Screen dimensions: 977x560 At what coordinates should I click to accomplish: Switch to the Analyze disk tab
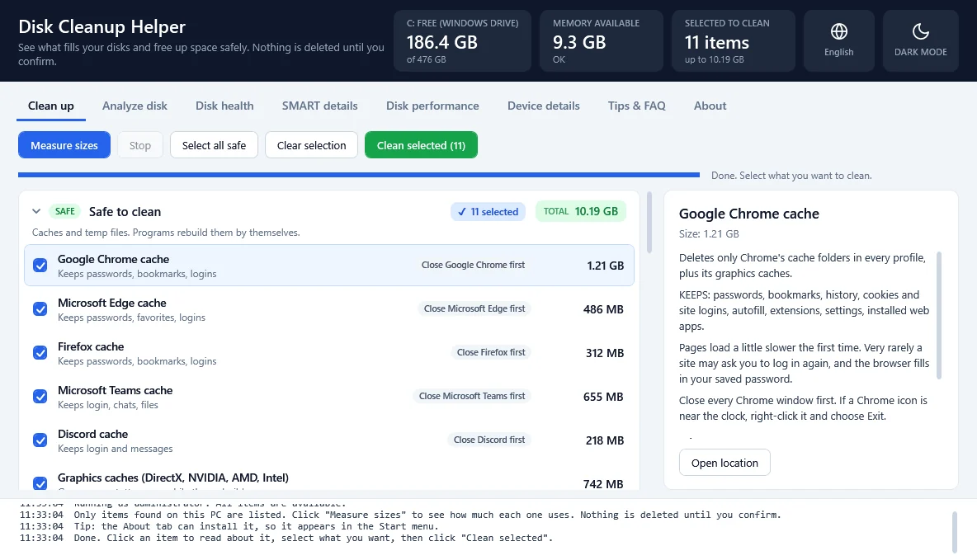pos(135,106)
